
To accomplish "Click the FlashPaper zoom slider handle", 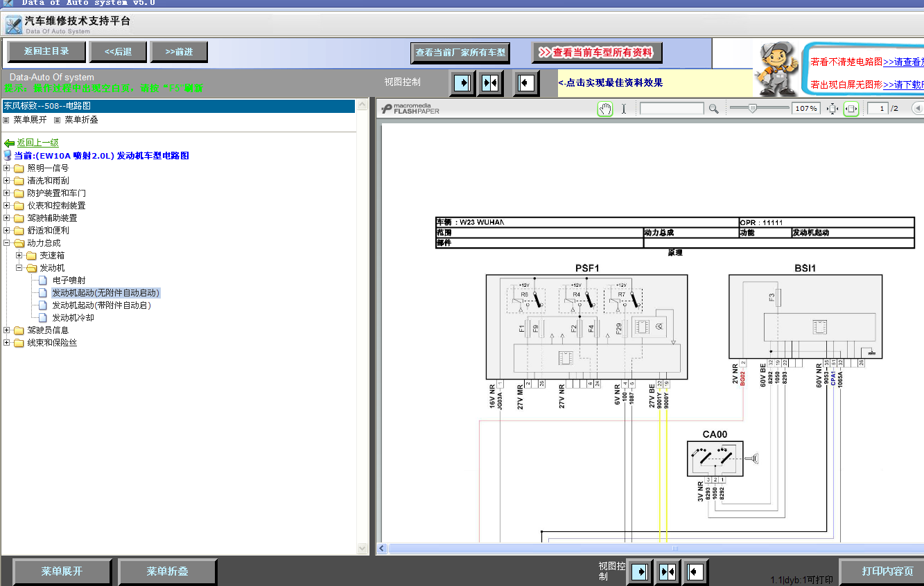I will pos(753,108).
